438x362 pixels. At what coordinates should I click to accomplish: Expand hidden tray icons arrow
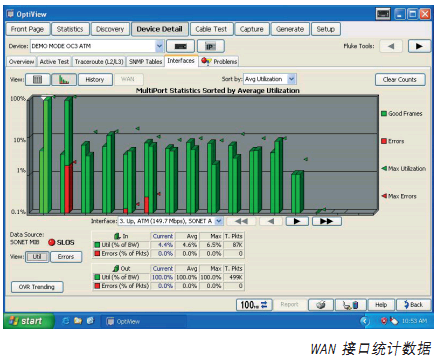(364, 321)
